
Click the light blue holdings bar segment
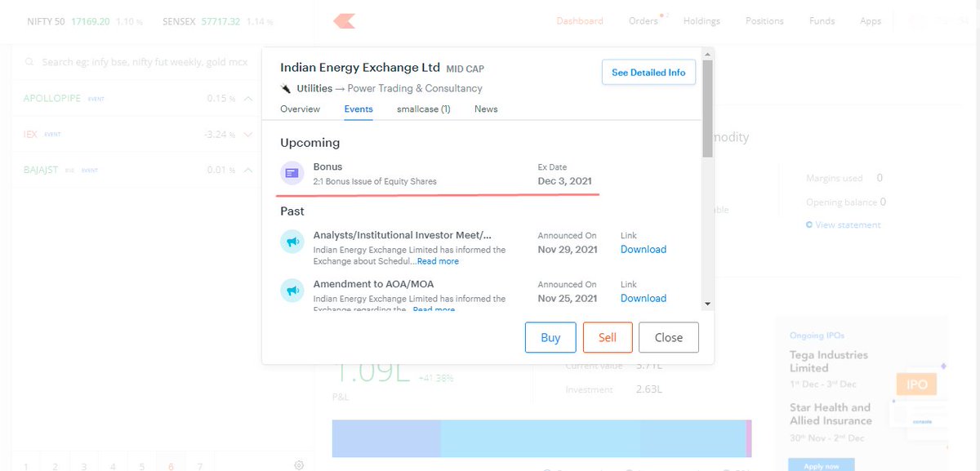pyautogui.click(x=593, y=438)
